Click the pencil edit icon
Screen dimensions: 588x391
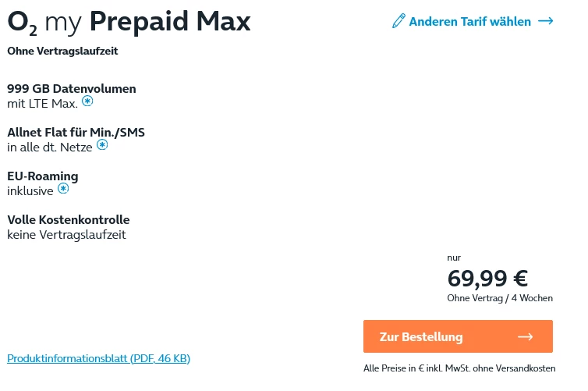click(x=398, y=22)
